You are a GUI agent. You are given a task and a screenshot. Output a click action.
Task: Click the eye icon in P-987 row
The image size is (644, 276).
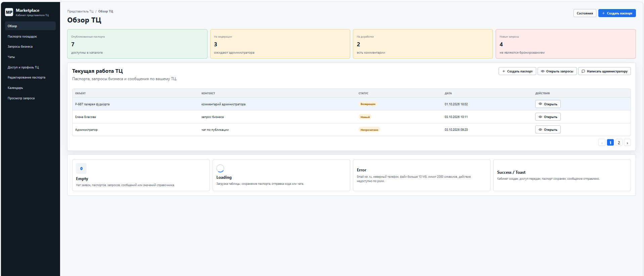pyautogui.click(x=540, y=104)
